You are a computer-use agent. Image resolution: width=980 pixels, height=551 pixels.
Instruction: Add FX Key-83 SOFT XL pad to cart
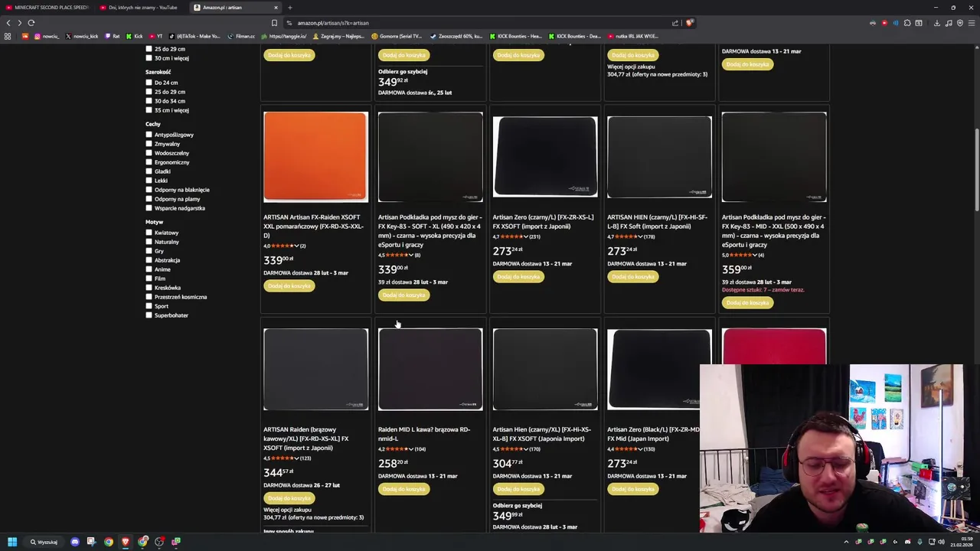click(x=403, y=295)
